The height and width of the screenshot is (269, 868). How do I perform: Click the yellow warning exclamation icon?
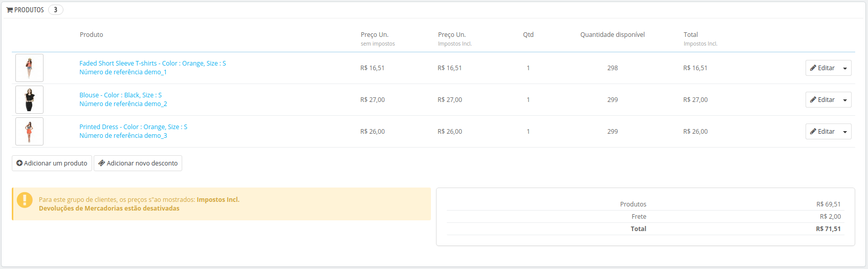25,200
